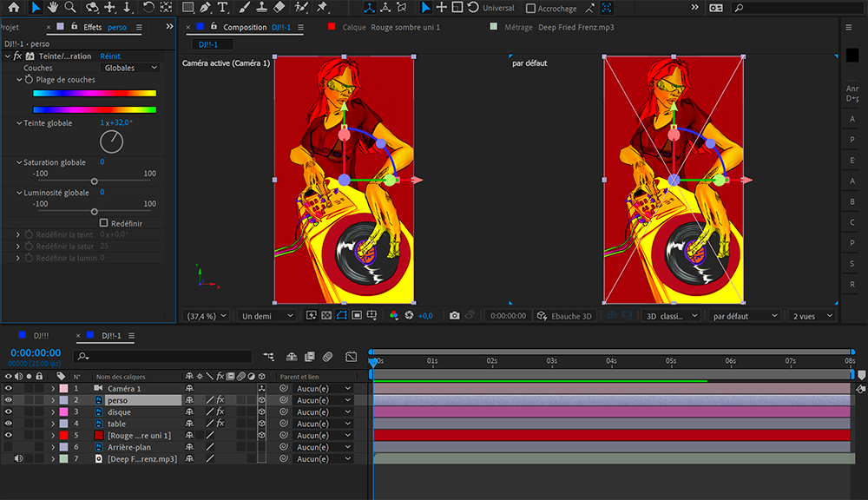Click the Teinte globale value 1x+32,0°

tap(116, 122)
